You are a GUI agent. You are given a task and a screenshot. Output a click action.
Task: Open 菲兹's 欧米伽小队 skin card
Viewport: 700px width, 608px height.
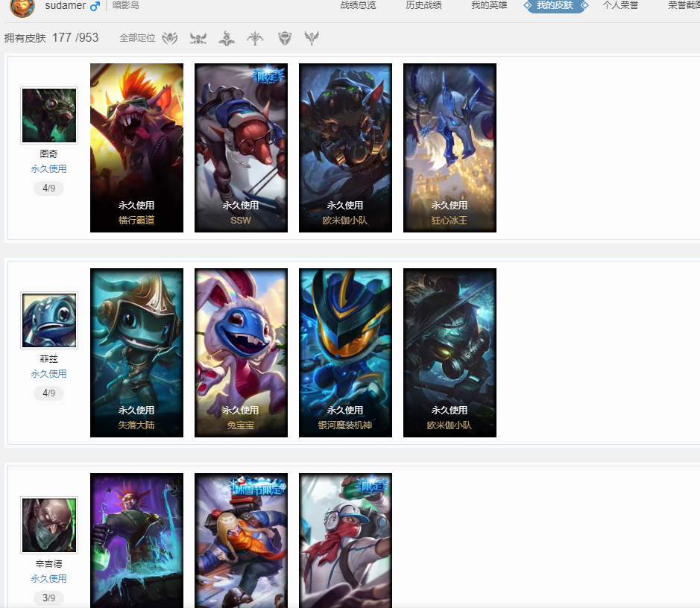450,352
